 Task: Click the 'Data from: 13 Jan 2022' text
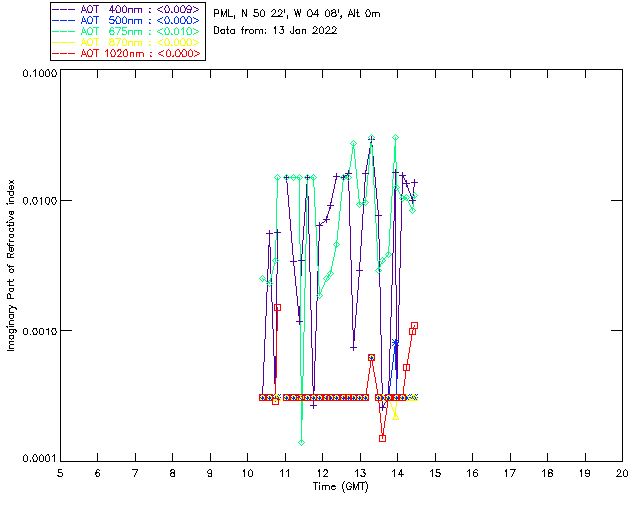275,30
